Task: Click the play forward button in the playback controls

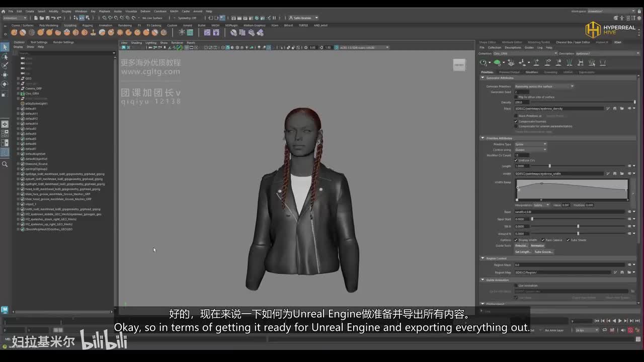Action: pos(620,321)
